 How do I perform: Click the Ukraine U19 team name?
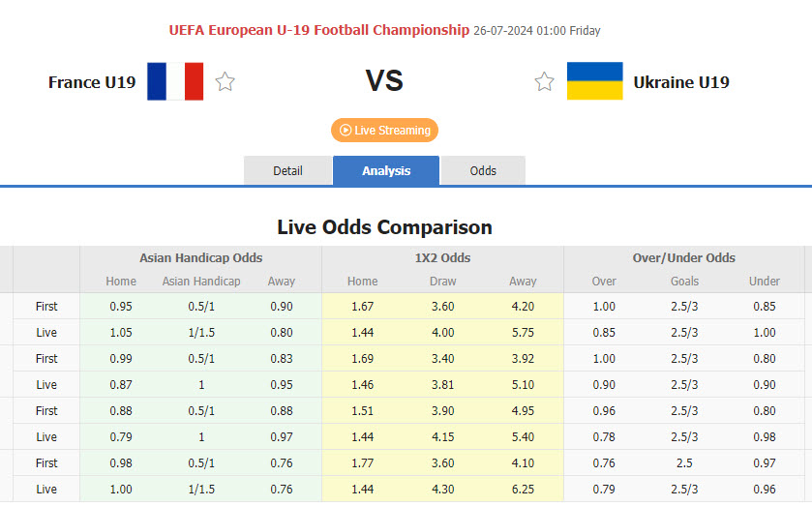(681, 82)
